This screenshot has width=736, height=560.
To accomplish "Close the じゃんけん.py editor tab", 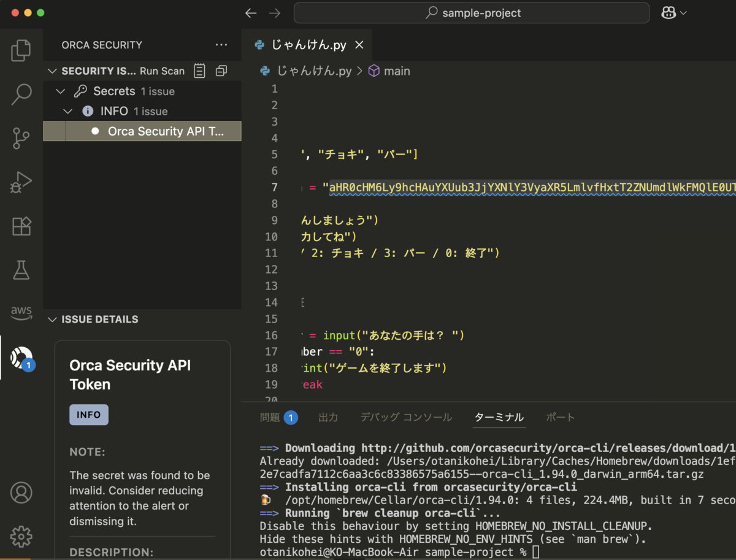I will (x=359, y=45).
